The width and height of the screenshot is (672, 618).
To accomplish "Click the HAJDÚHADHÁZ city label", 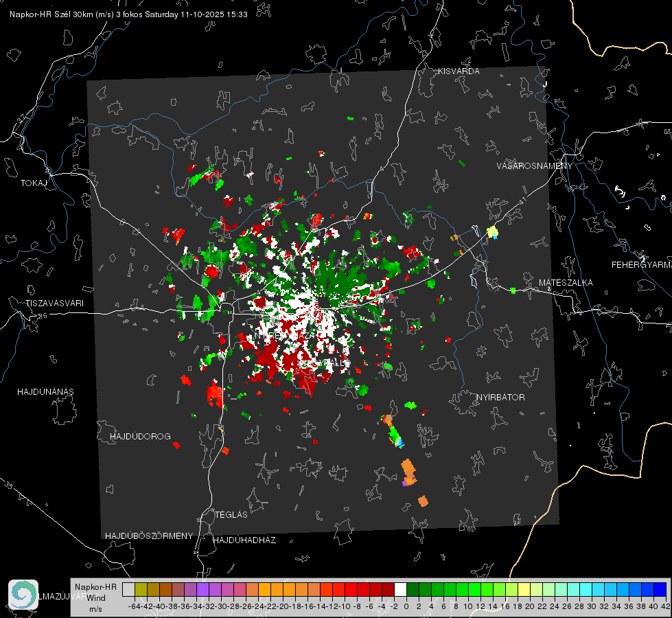I will click(x=244, y=540).
